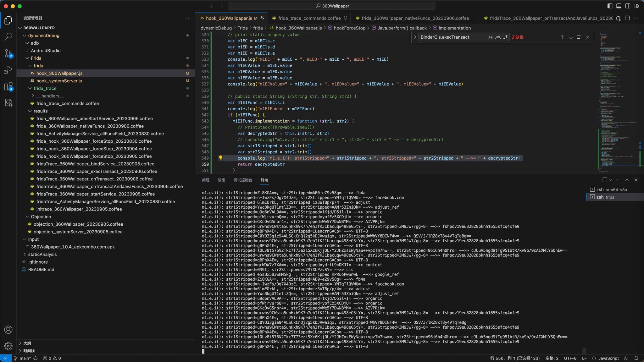This screenshot has width=644, height=362.
Task: Open Run and Debug view
Action: 8,70
